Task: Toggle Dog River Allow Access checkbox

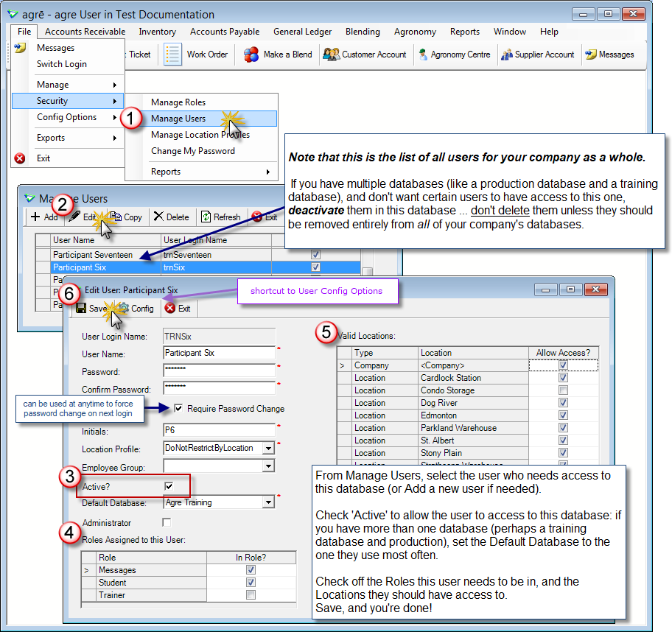Action: pos(563,402)
